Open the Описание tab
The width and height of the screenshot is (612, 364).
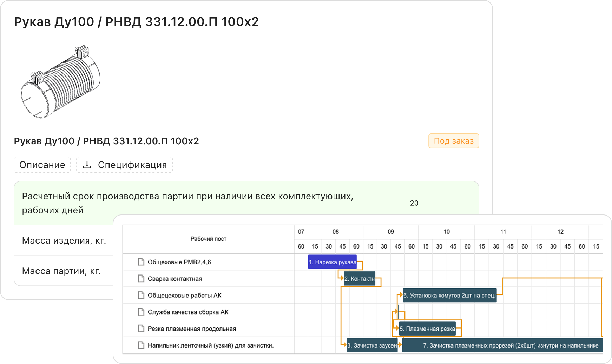point(42,165)
